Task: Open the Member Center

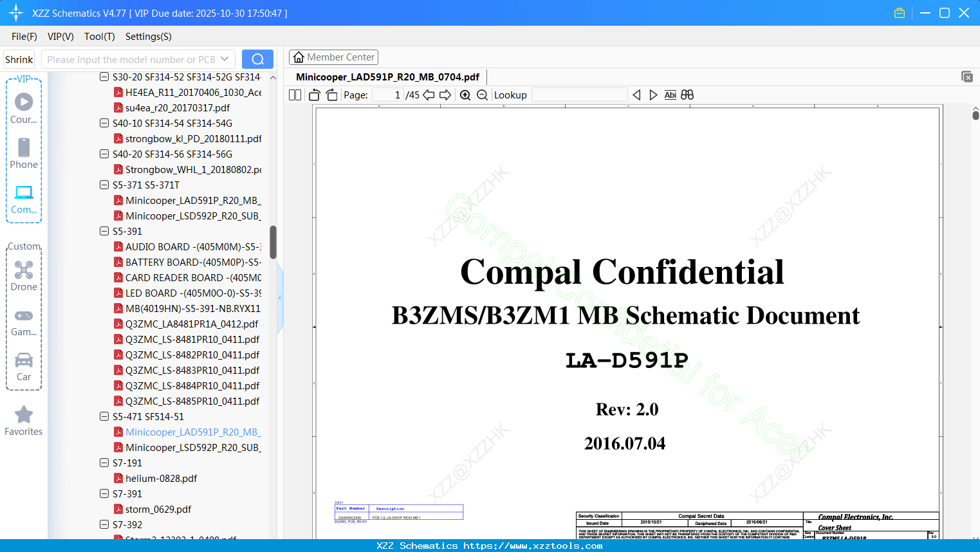Action: (x=333, y=57)
